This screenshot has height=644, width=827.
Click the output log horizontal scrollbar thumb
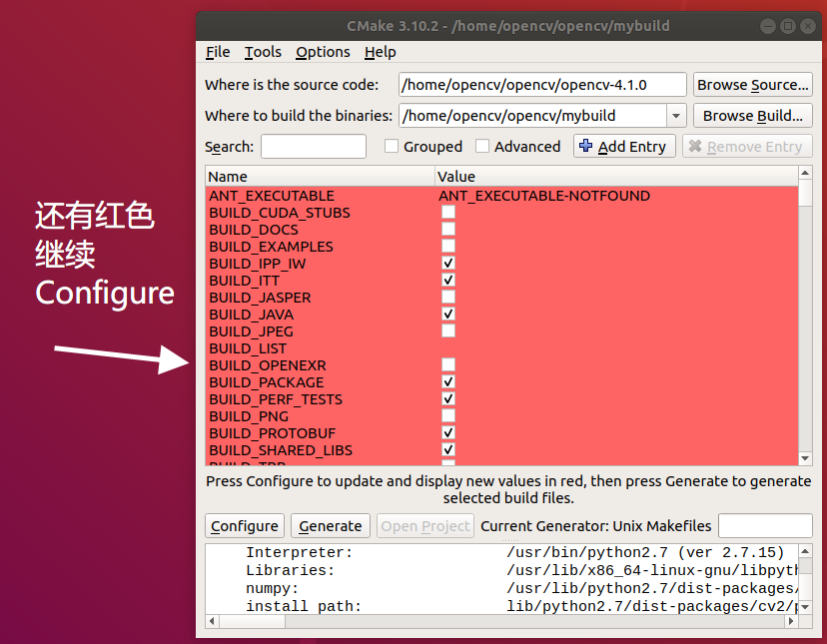tap(252, 621)
